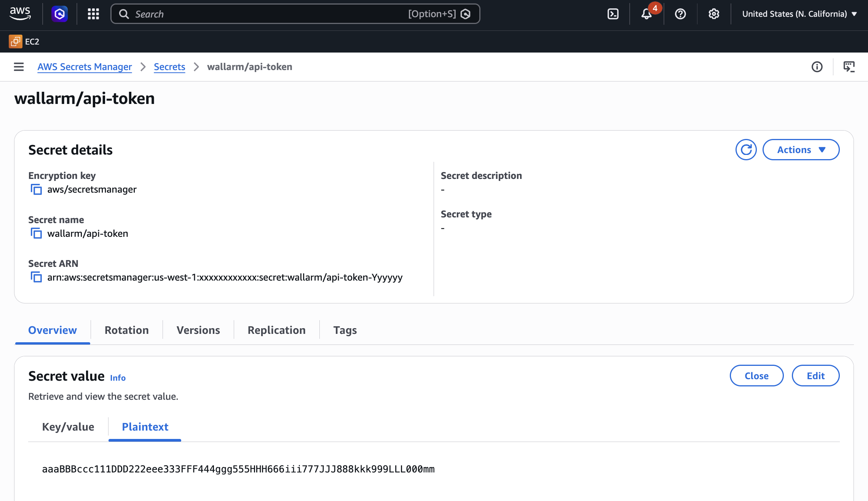
Task: Copy the Secret ARN value
Action: pyautogui.click(x=36, y=278)
